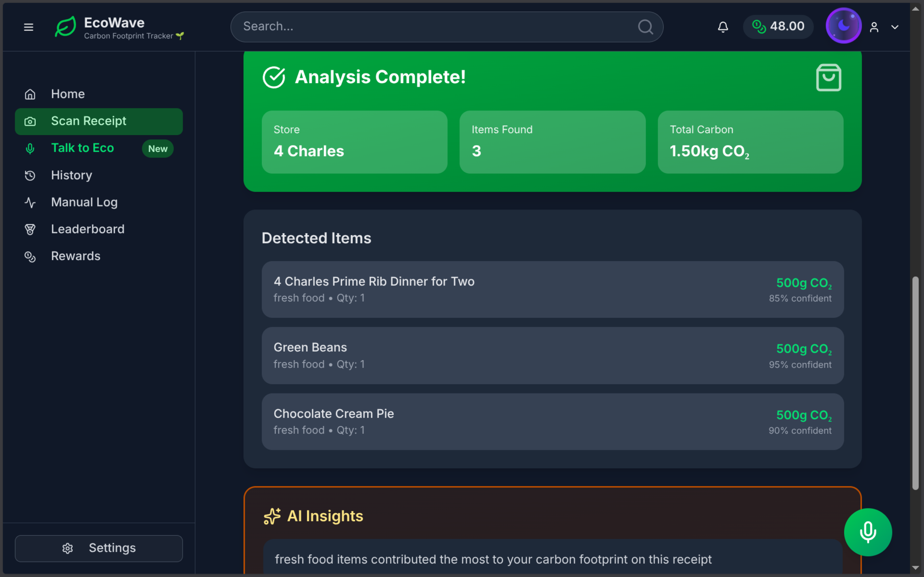Expand the account dropdown chevron
The height and width of the screenshot is (577, 924).
895,27
